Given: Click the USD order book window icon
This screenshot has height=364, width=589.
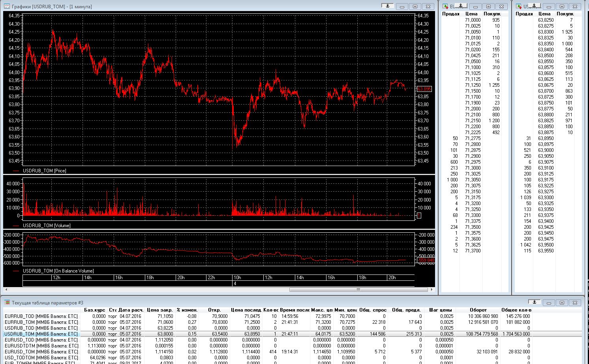Looking at the screenshot, I should tap(519, 7).
